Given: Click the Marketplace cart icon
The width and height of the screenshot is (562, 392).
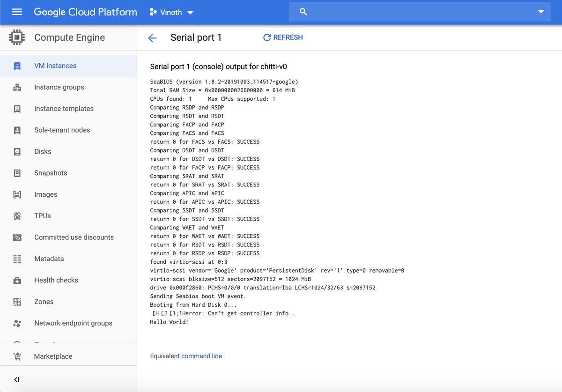Looking at the screenshot, I should click(x=17, y=356).
